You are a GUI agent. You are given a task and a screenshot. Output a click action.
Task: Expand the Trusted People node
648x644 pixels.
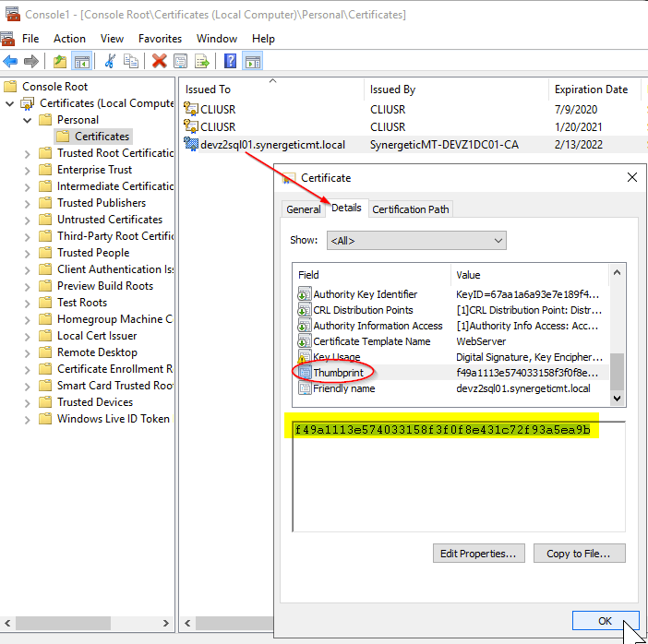pyautogui.click(x=27, y=254)
